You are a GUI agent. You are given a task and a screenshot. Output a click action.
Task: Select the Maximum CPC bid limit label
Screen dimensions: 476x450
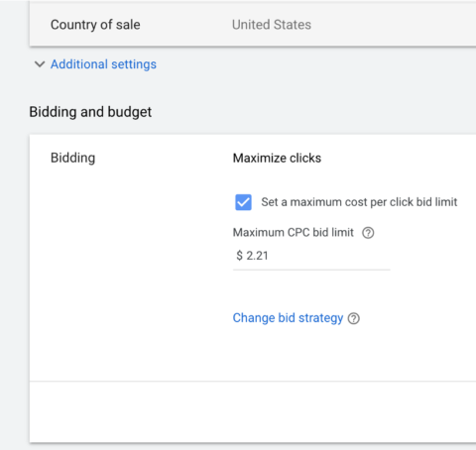point(294,233)
